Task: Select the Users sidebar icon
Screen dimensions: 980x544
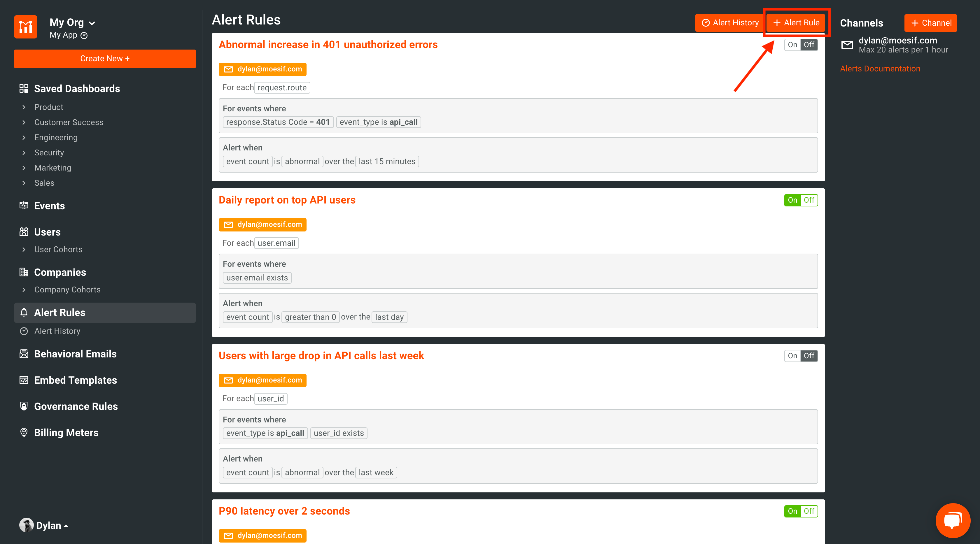Action: coord(24,231)
